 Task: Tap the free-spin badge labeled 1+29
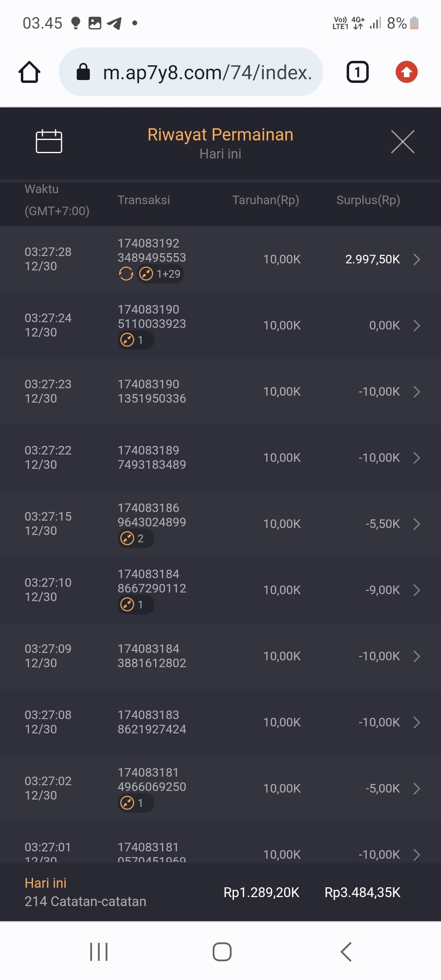coord(160,274)
